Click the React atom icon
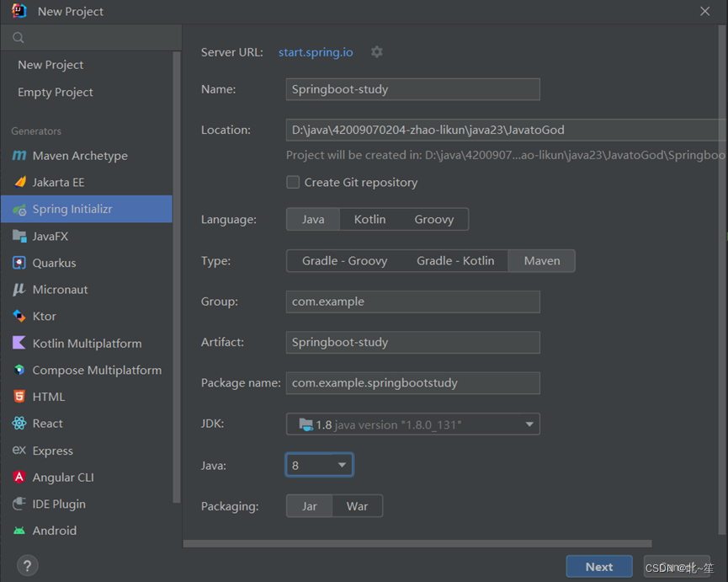728x582 pixels. (x=19, y=423)
